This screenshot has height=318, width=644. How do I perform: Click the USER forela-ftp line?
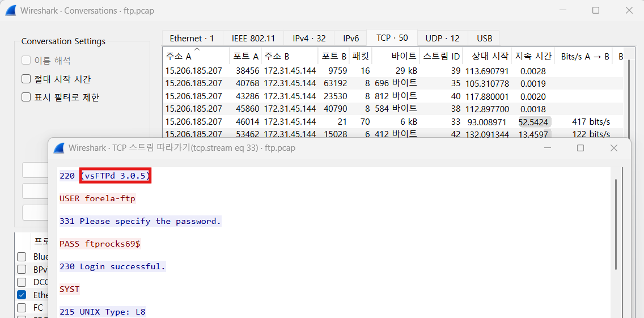(98, 198)
